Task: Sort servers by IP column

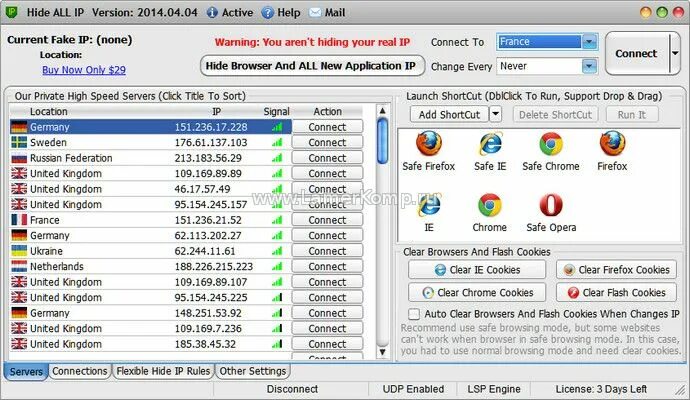Action: pyautogui.click(x=217, y=111)
